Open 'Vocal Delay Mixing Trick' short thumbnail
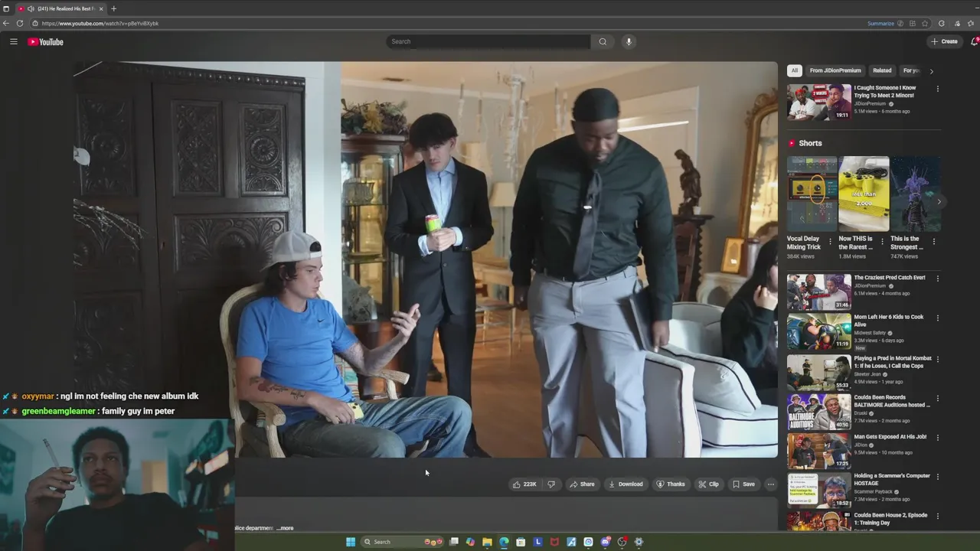The image size is (980, 551). tap(812, 194)
